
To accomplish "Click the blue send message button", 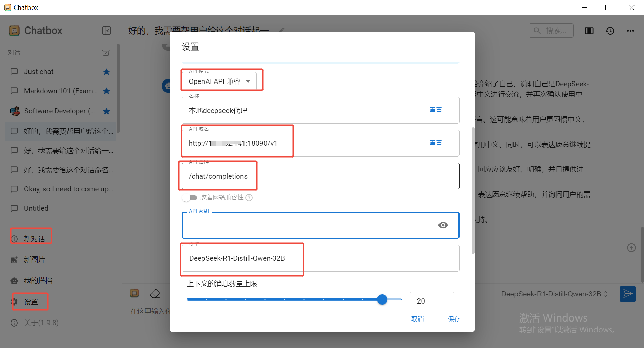I will click(x=627, y=294).
